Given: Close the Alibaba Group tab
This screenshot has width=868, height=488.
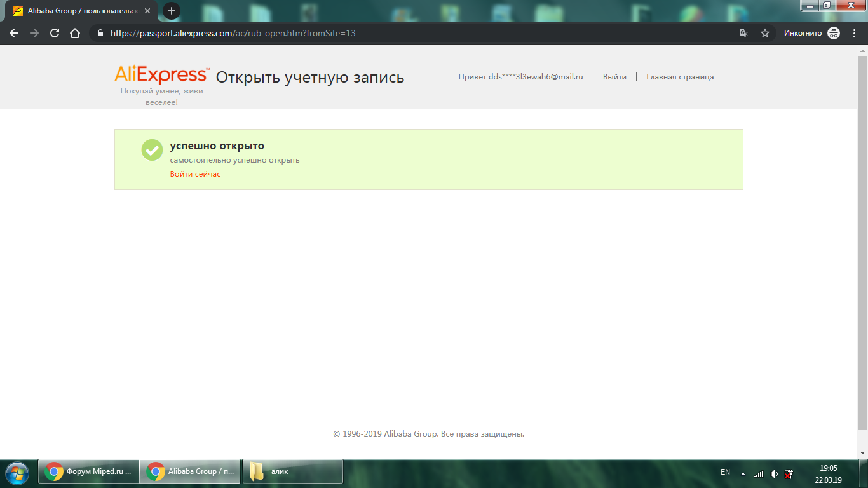Looking at the screenshot, I should (147, 11).
